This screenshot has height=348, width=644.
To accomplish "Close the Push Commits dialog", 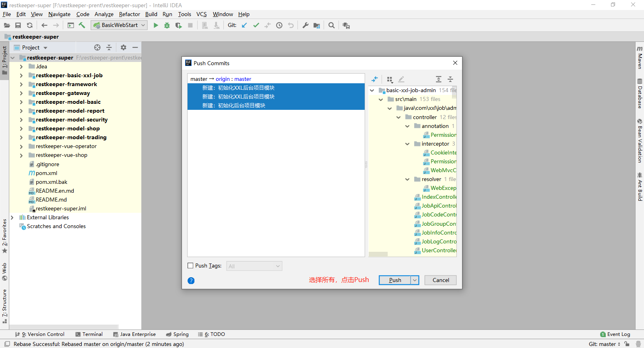I will 455,63.
